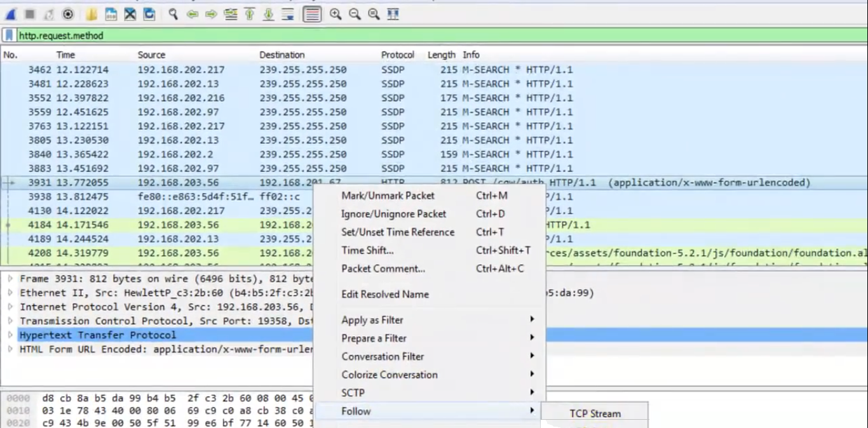Open the Apply as Filter submenu
Image resolution: width=868 pixels, height=428 pixels.
(x=372, y=320)
